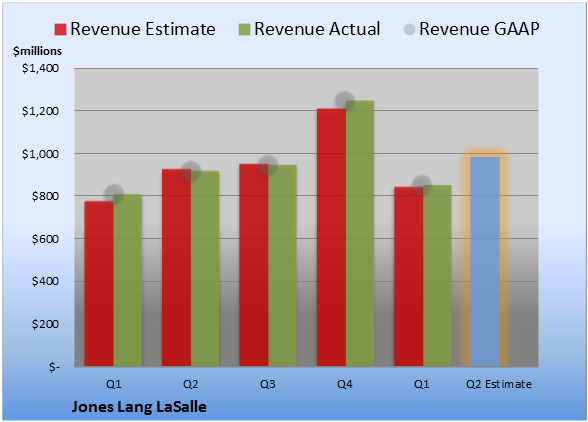Click the "Q3" axis label
The height and width of the screenshot is (422, 588).
[268, 384]
